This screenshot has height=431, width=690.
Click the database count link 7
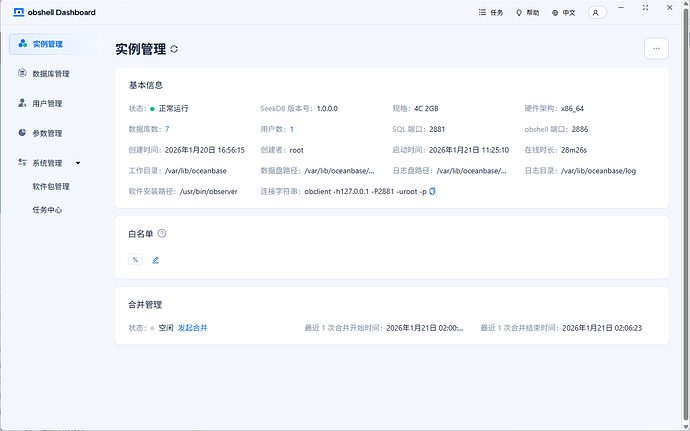click(x=167, y=129)
